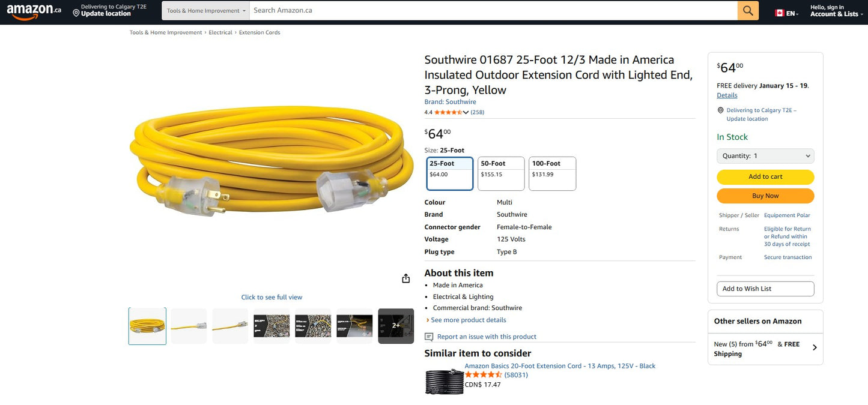Image resolution: width=868 pixels, height=405 pixels.
Task: Select the 25-Foot size option
Action: click(449, 173)
